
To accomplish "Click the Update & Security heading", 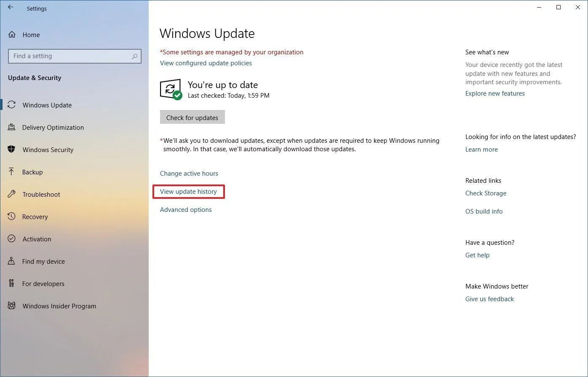I will coord(35,78).
